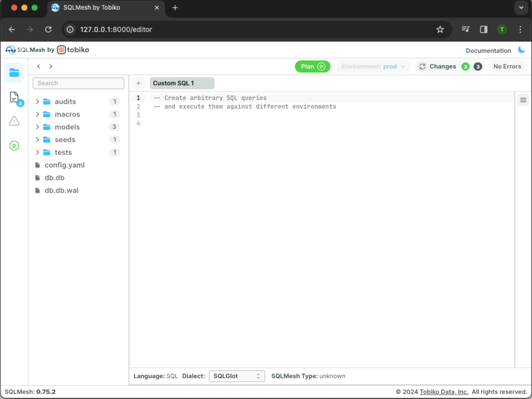Click the config.yaml file icon
This screenshot has height=399, width=532.
tap(38, 165)
